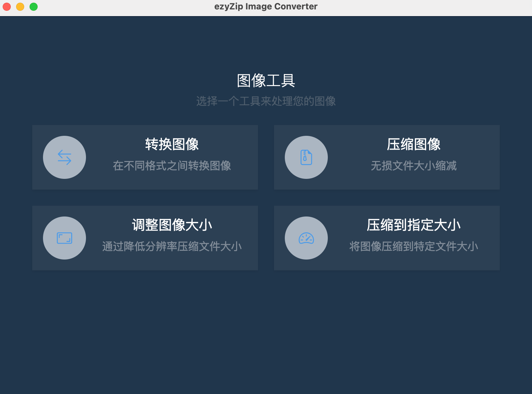Open the 压缩图像 tool heading
Screen dimensions: 532x394
point(414,144)
